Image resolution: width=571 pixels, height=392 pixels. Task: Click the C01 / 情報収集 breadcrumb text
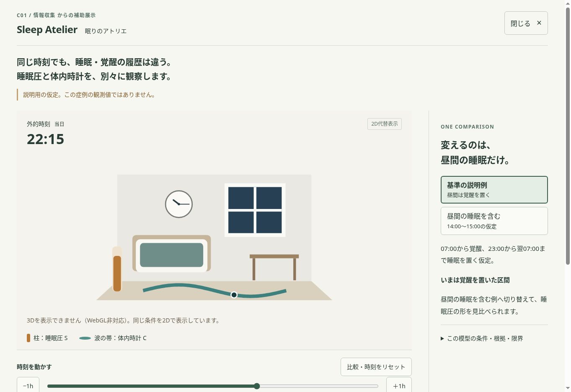click(56, 15)
